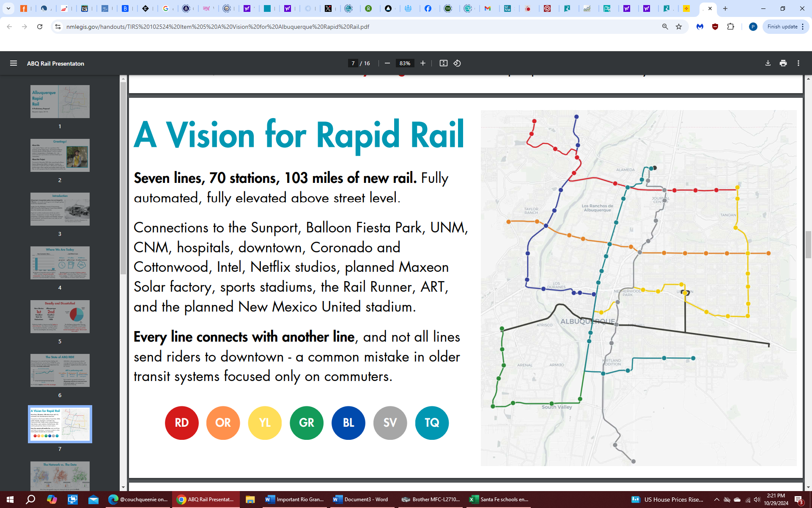
Task: Bookmark this page with the star icon
Action: [679, 27]
